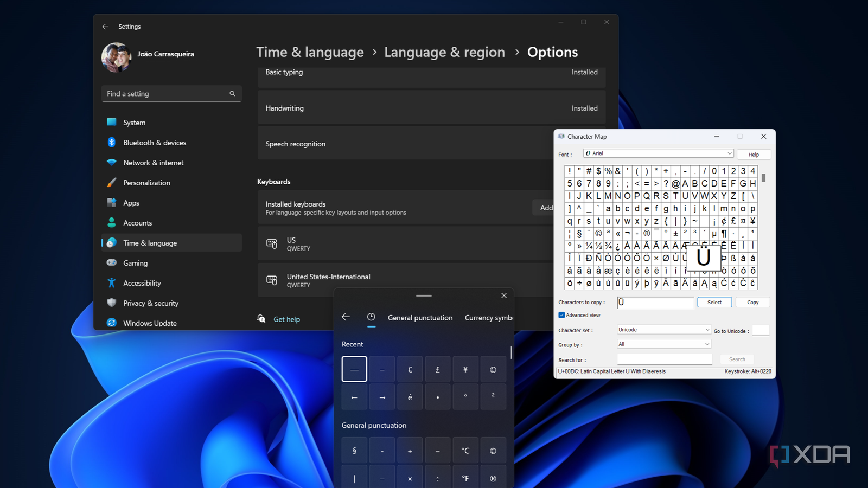This screenshot has width=868, height=488.
Task: Open Privacy & security settings
Action: (151, 303)
